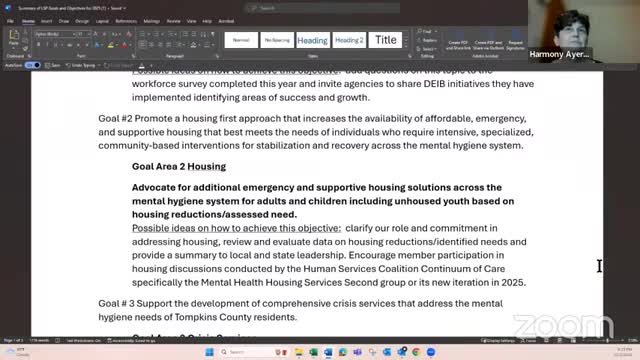This screenshot has width=640, height=360.
Task: Click the Format Painter brush icon
Action: click(25, 48)
